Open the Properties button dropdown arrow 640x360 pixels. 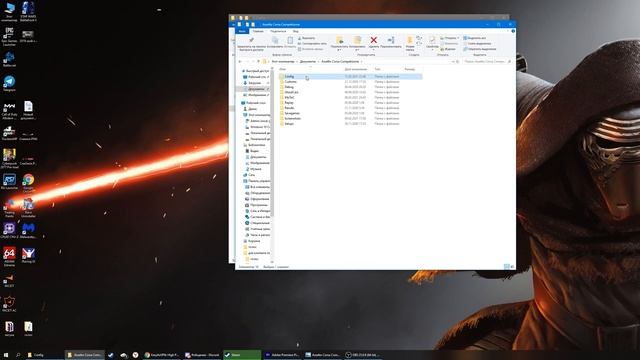click(432, 50)
